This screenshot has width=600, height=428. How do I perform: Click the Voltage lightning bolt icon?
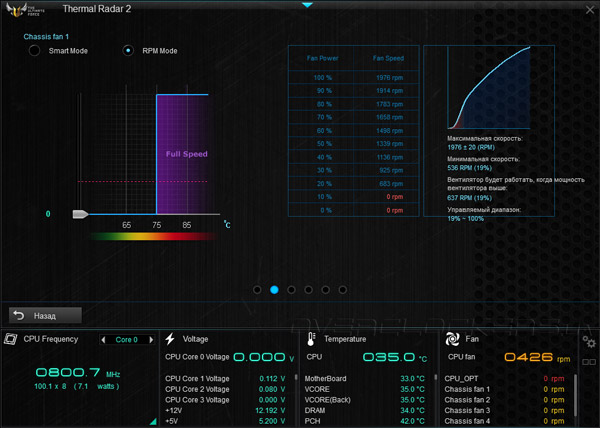tap(170, 339)
